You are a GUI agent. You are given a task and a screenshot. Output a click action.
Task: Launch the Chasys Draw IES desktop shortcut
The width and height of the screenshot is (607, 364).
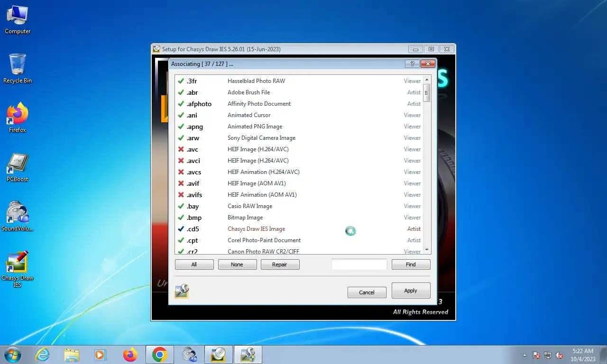click(18, 269)
